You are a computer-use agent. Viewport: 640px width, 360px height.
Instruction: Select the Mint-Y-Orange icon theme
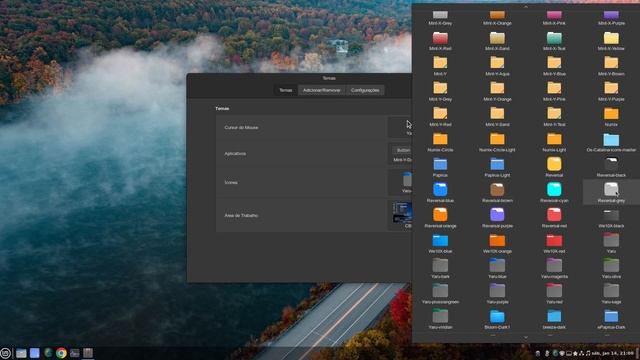click(x=497, y=92)
